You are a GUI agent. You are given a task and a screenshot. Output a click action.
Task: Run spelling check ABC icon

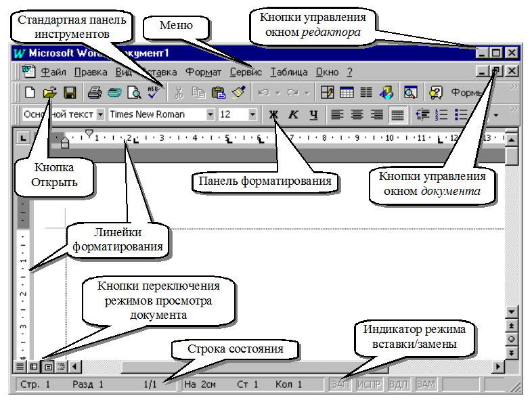pos(154,92)
